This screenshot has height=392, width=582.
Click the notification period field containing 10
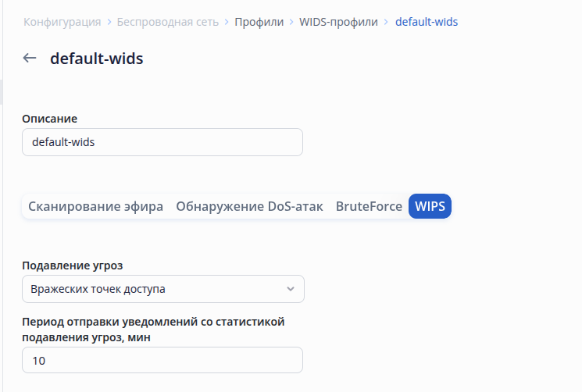tap(162, 361)
